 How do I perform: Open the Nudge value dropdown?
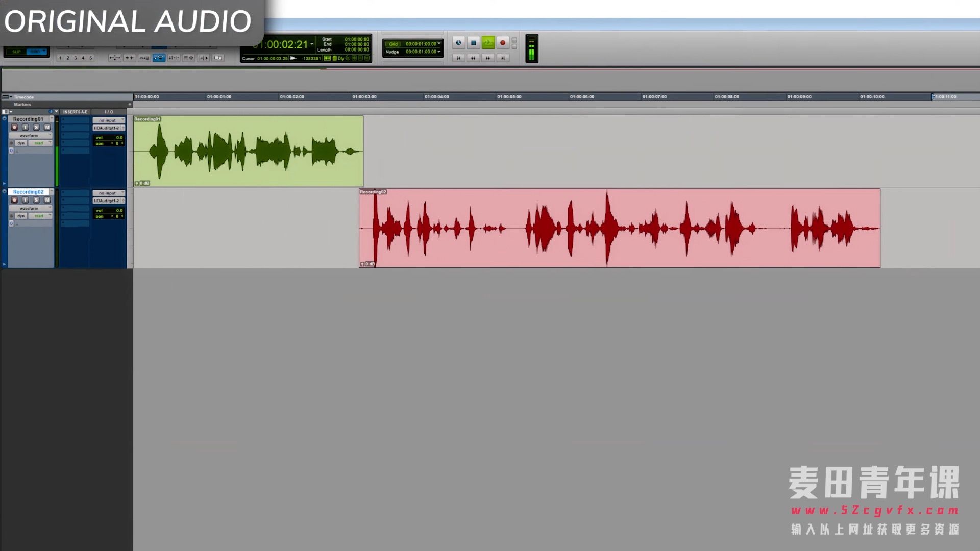[x=439, y=52]
